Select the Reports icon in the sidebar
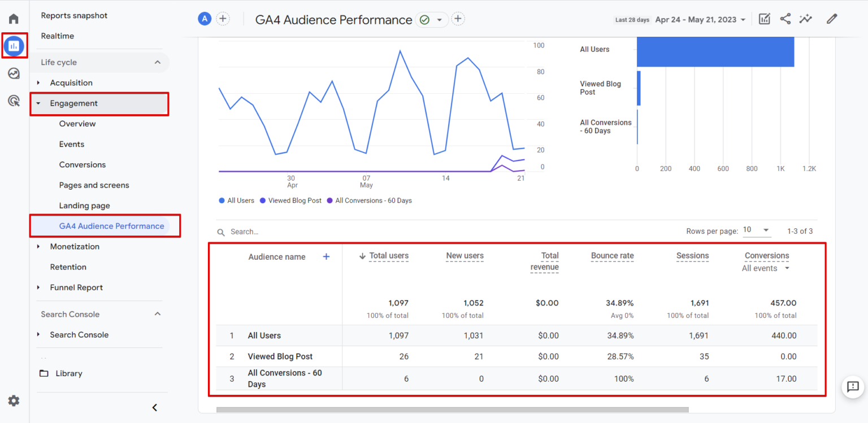868x423 pixels. coord(14,46)
